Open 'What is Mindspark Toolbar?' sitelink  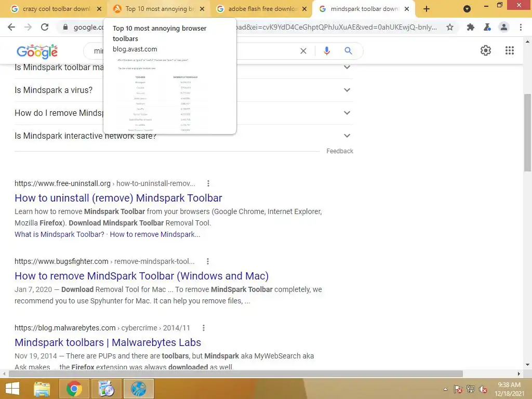59,234
